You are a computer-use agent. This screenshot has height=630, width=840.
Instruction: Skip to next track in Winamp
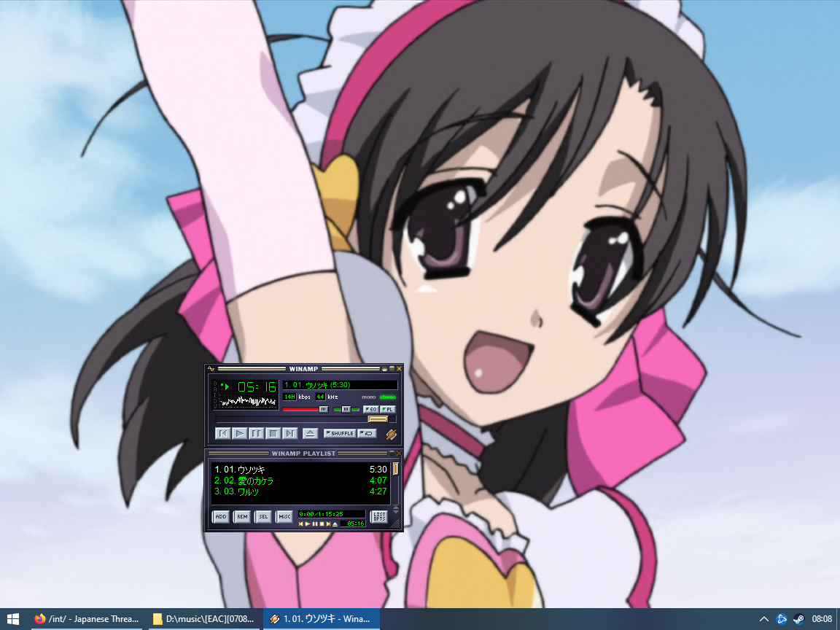click(x=289, y=433)
